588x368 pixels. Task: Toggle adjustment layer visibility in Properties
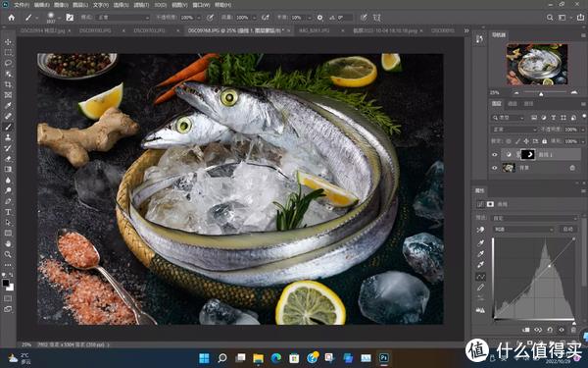tap(562, 330)
